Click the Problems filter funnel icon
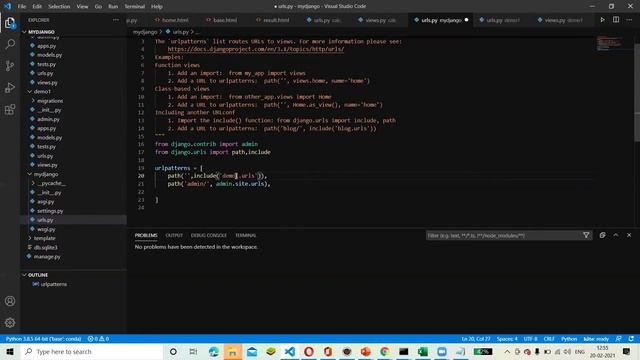The height and width of the screenshot is (360, 640). tap(586, 235)
